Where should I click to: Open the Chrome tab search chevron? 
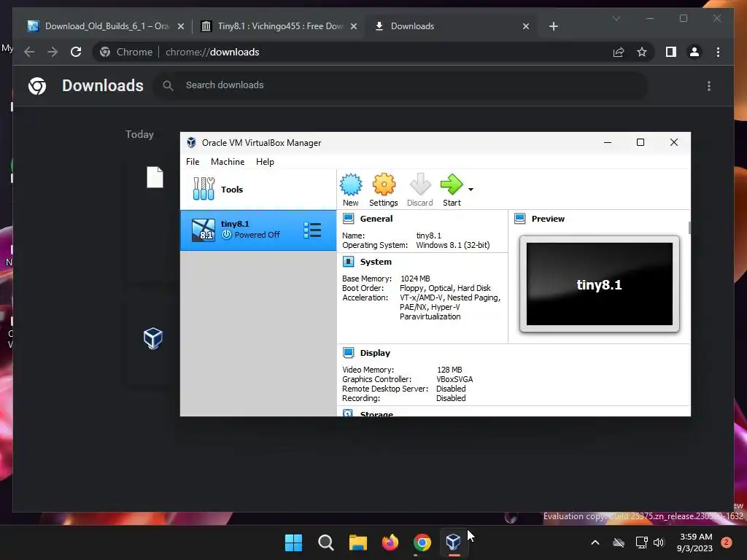click(616, 18)
